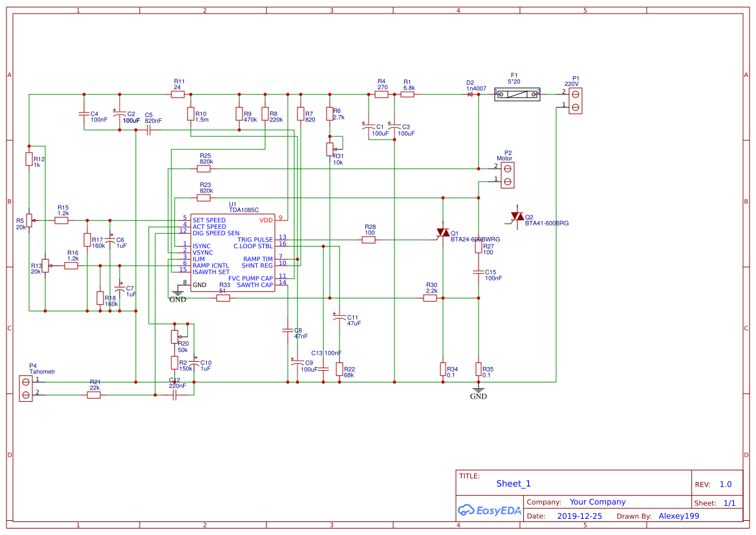
Task: Click the 'BTA41-600BRG' part label
Action: coord(546,223)
